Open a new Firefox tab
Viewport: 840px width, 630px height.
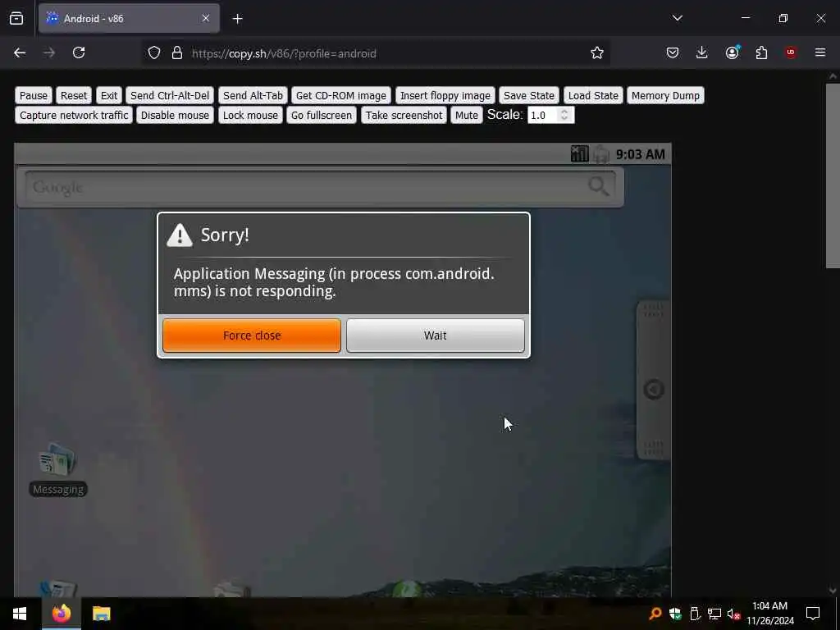click(238, 19)
